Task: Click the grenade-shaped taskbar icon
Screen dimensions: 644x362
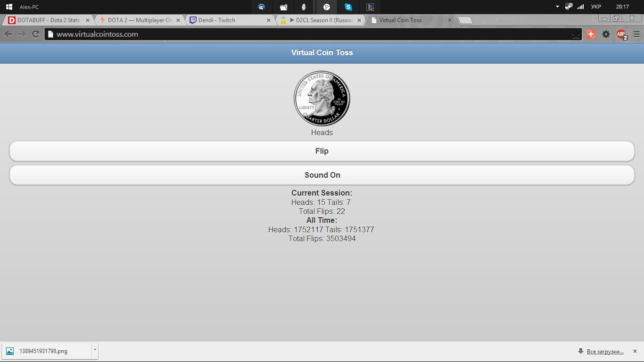Action: tap(304, 7)
